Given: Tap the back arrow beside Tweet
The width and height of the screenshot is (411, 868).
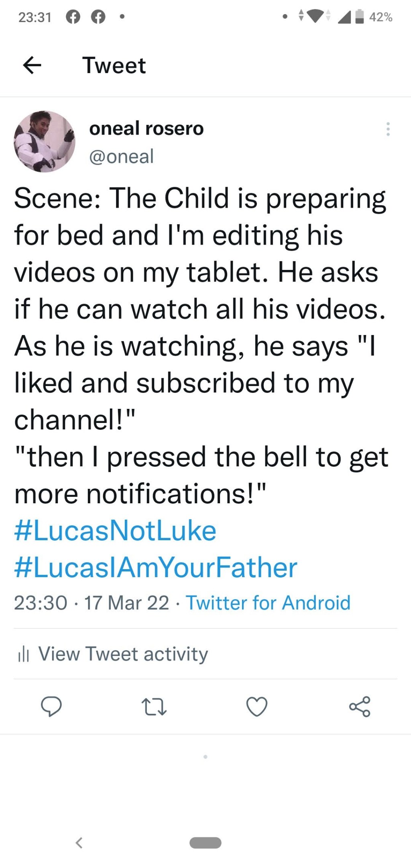Looking at the screenshot, I should (x=32, y=65).
